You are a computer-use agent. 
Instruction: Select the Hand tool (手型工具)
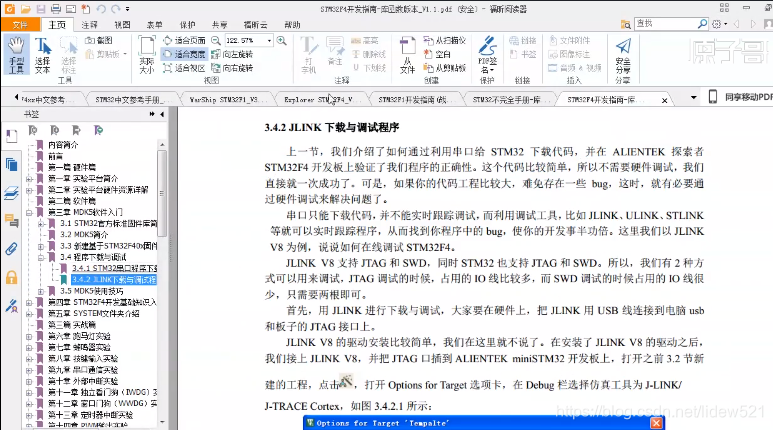[16, 55]
